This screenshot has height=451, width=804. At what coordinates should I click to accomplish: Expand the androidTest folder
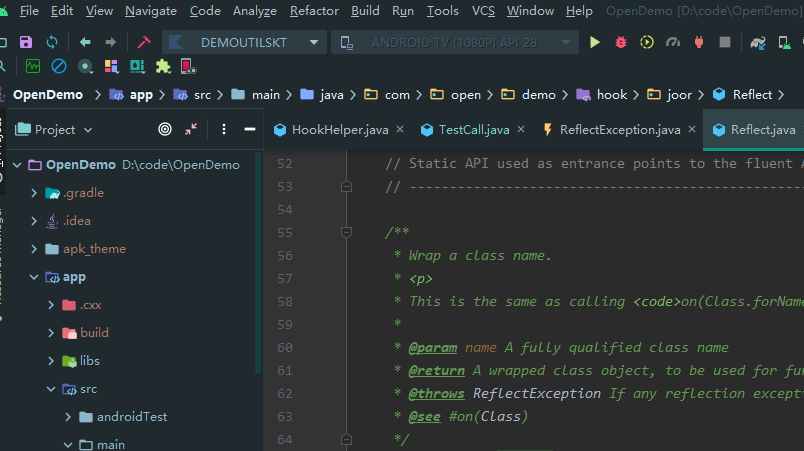tap(68, 417)
